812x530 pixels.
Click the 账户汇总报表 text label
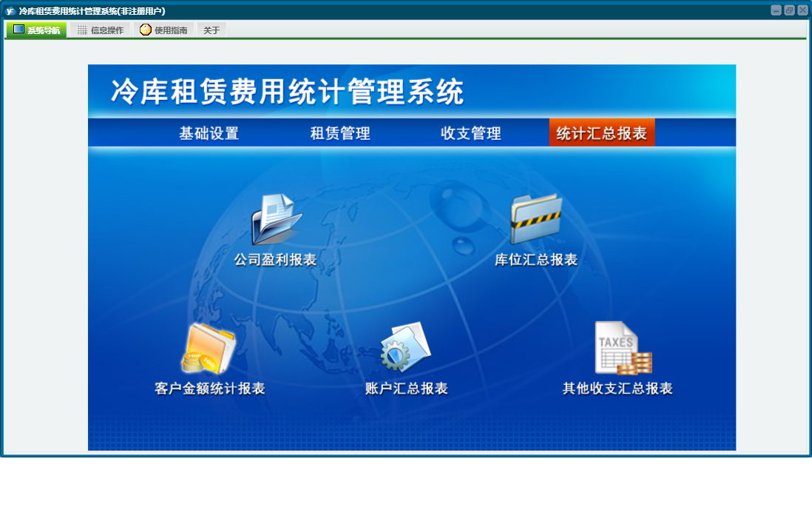pos(407,389)
